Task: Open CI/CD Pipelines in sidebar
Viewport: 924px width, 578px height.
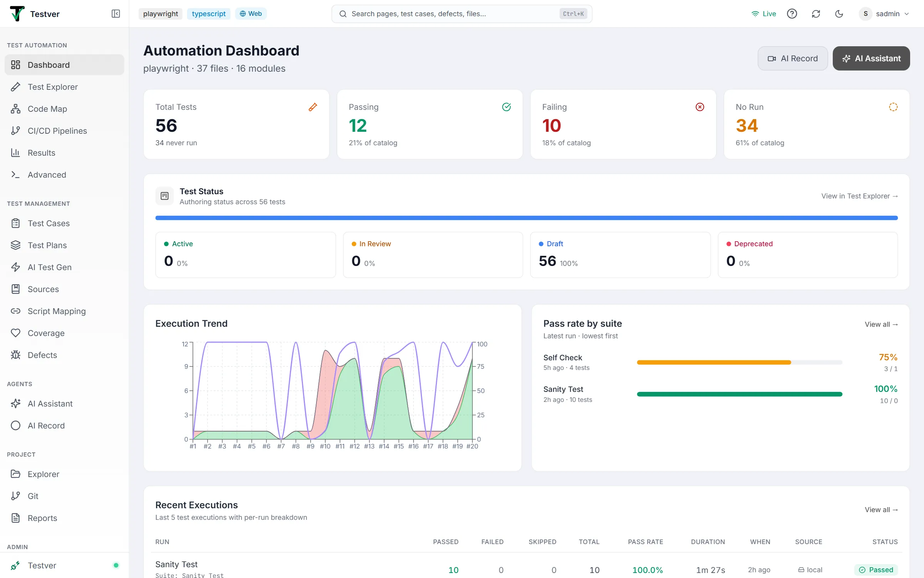Action: [x=64, y=131]
